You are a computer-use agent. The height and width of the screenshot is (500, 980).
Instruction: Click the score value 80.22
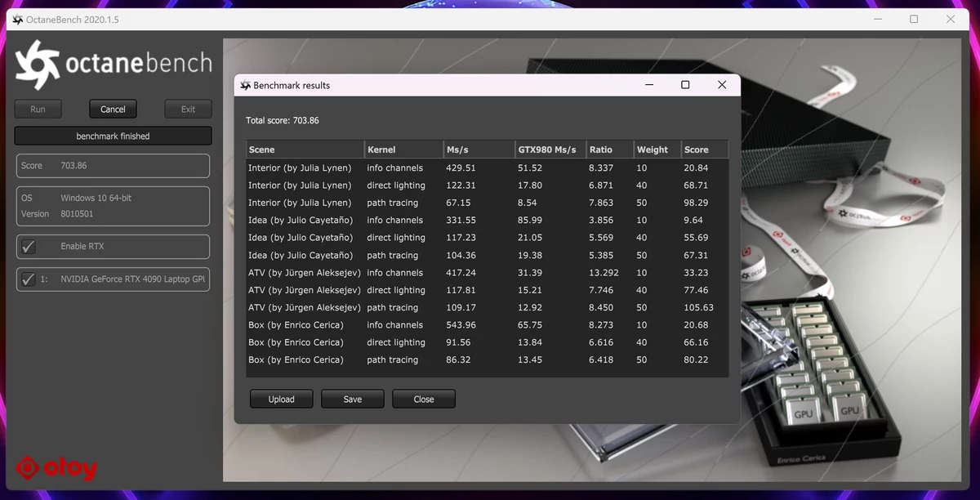697,360
